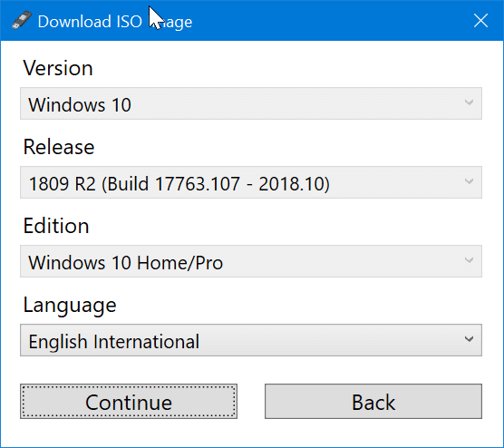Click the Rufus USB drive icon in title bar
504x448 pixels.
pos(22,20)
